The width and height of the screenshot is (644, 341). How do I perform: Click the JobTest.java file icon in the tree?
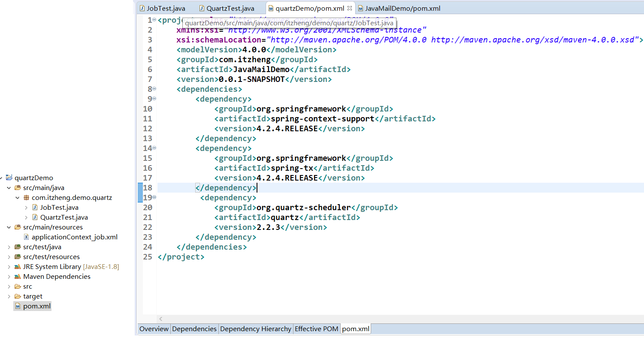click(x=35, y=207)
